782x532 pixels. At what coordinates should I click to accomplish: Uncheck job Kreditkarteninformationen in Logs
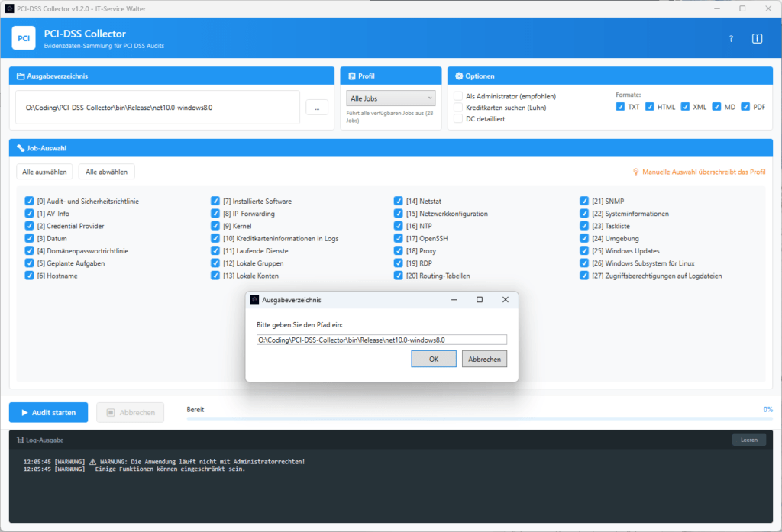tap(215, 238)
